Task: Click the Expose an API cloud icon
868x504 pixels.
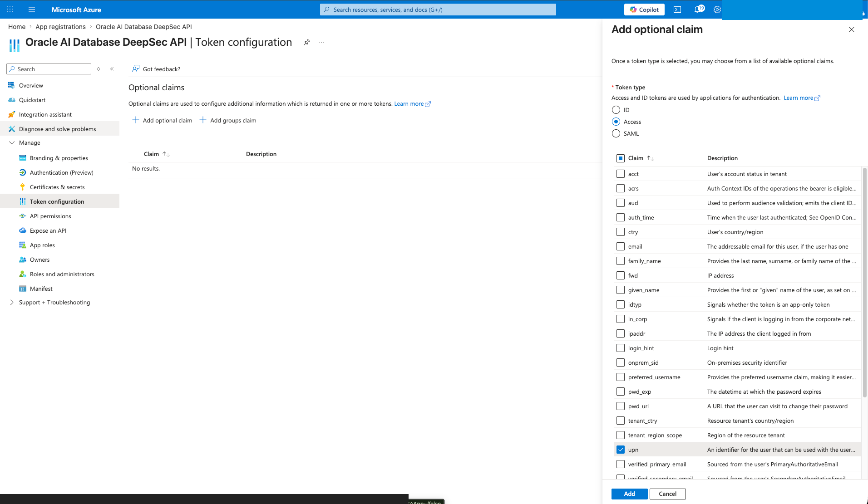Action: [x=22, y=230]
